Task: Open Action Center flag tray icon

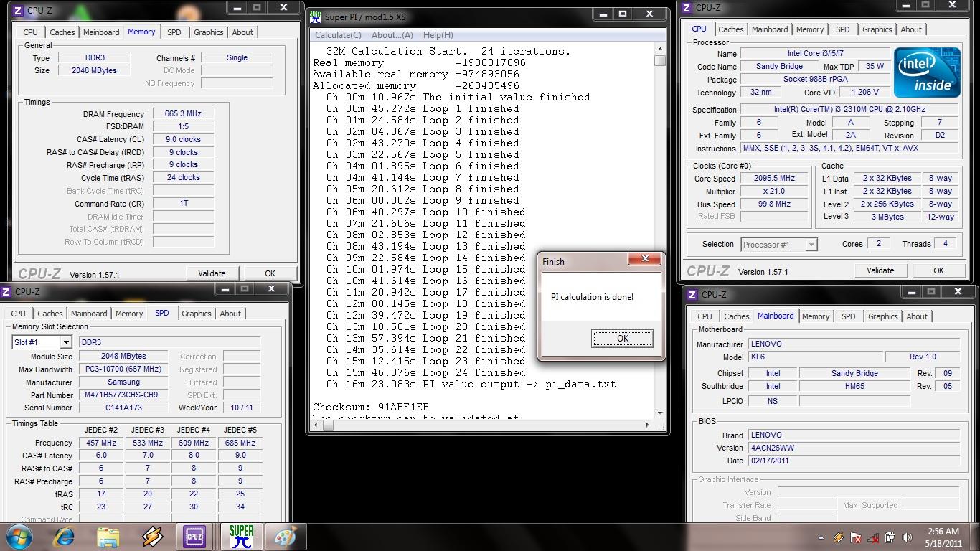Action: click(x=855, y=537)
